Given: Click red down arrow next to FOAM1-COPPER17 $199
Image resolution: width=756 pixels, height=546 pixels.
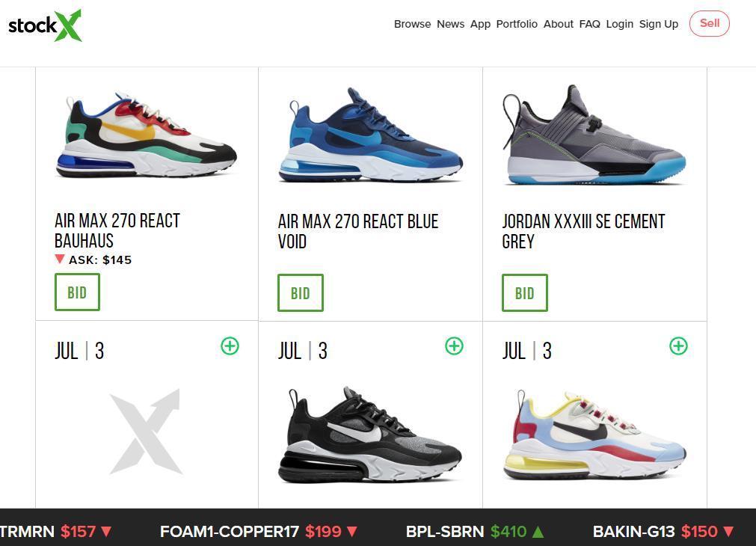Looking at the screenshot, I should tap(352, 532).
